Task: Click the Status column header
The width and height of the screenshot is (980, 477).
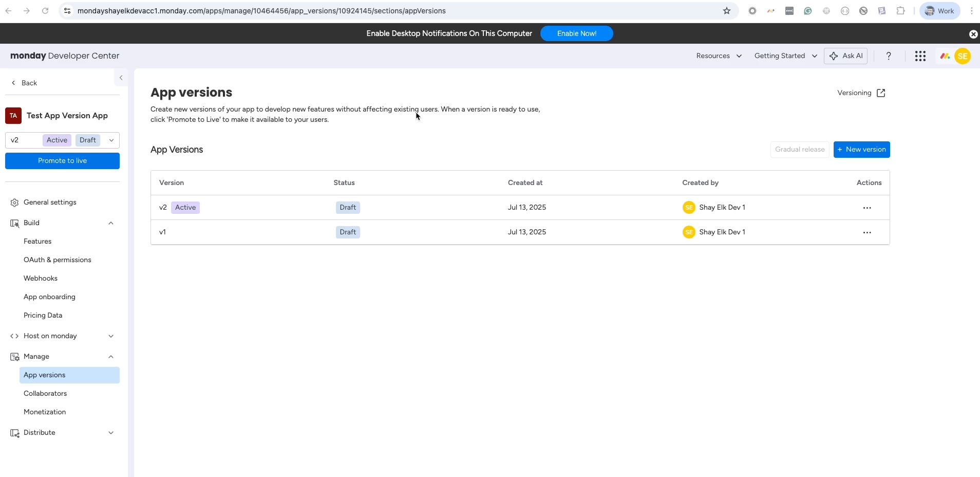Action: [344, 183]
